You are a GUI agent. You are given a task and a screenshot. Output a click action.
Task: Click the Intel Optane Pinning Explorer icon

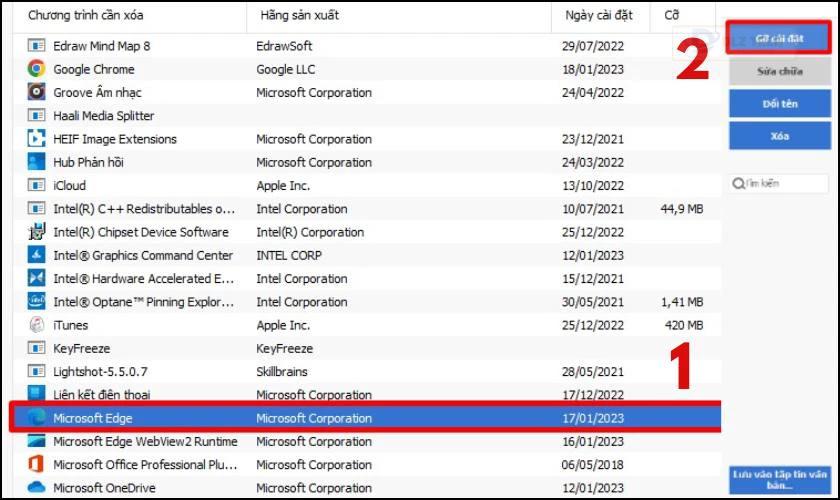pos(36,301)
